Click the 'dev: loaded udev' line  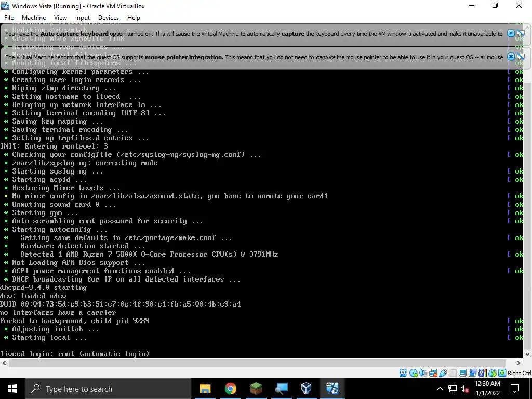tap(33, 296)
